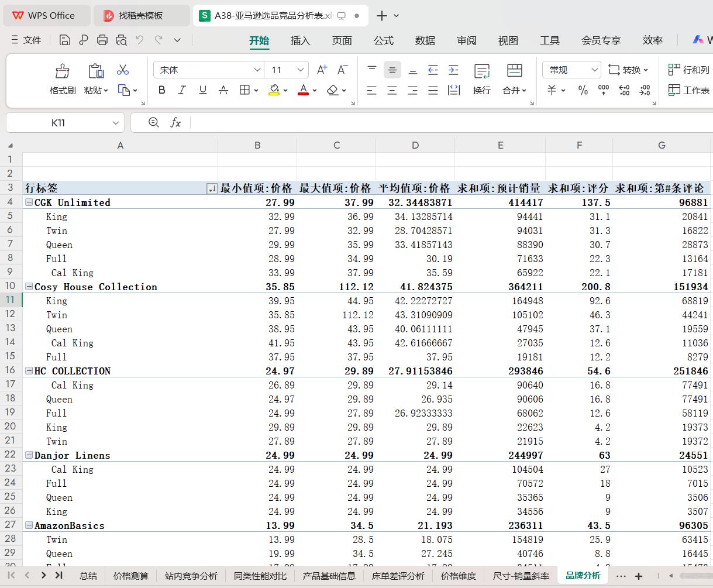Click the Justify alignment icon
Screen dimensions: 713x588
[x=433, y=90]
